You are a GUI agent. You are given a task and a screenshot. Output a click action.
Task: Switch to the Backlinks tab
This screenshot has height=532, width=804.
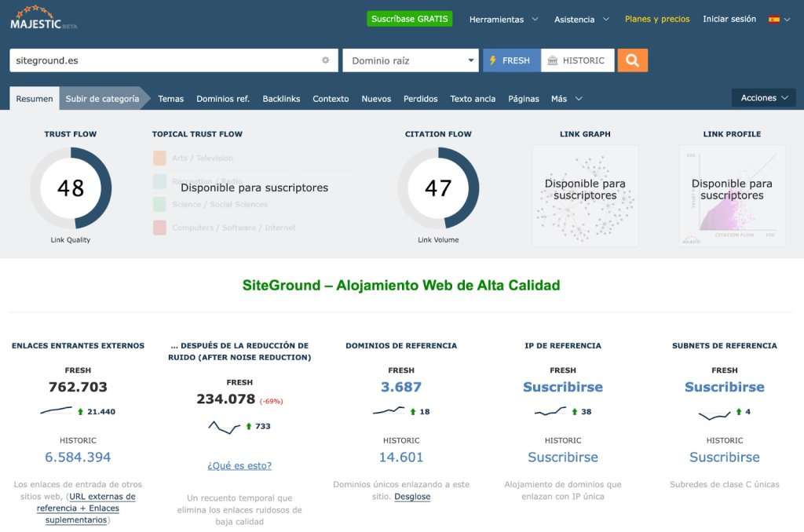point(281,99)
